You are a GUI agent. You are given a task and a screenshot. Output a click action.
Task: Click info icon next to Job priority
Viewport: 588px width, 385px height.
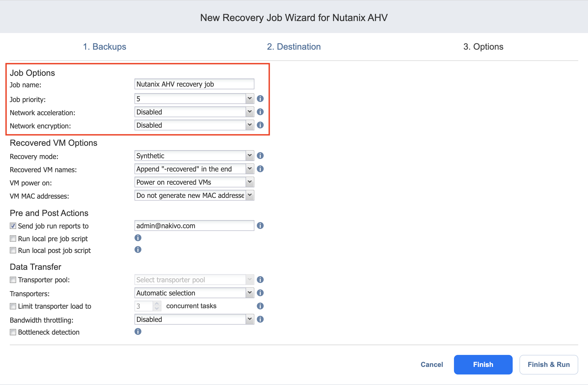click(x=260, y=99)
